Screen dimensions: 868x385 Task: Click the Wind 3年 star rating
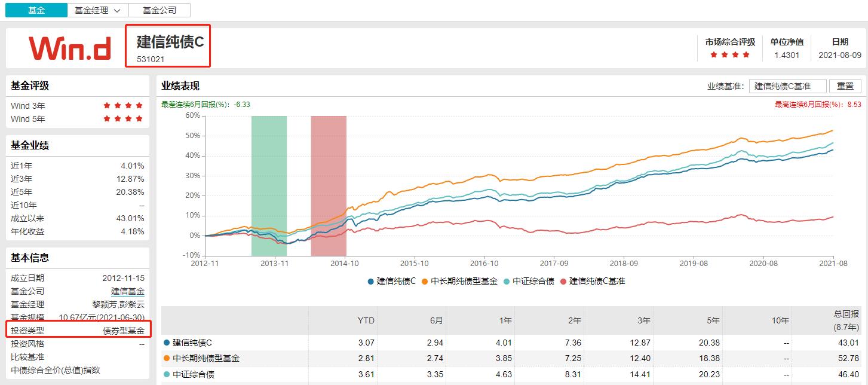[123, 106]
